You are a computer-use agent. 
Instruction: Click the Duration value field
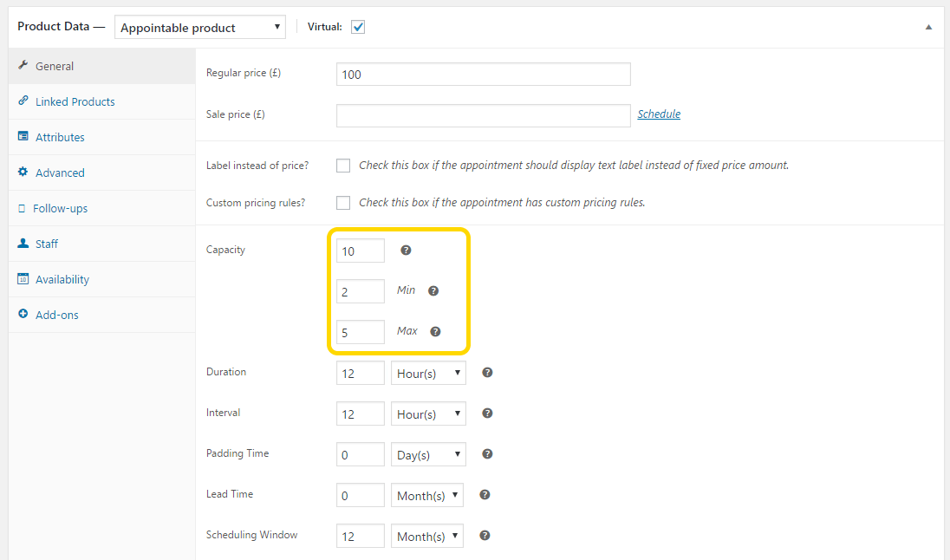click(x=361, y=373)
